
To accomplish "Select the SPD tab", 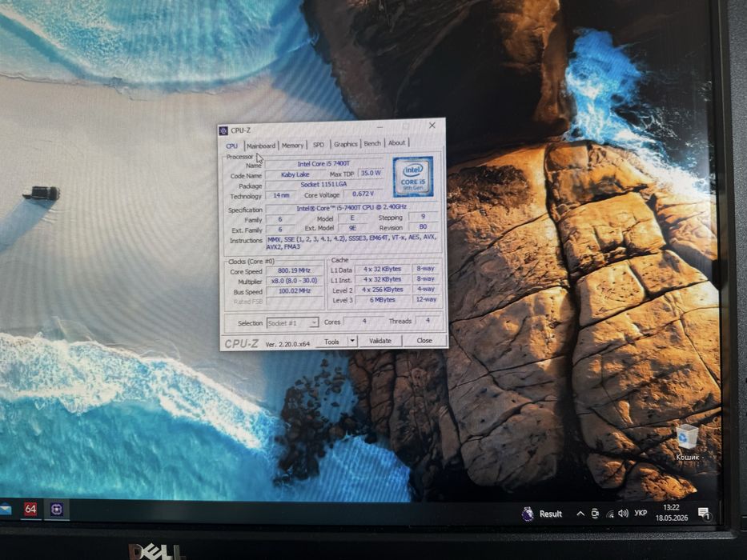I will click(318, 144).
